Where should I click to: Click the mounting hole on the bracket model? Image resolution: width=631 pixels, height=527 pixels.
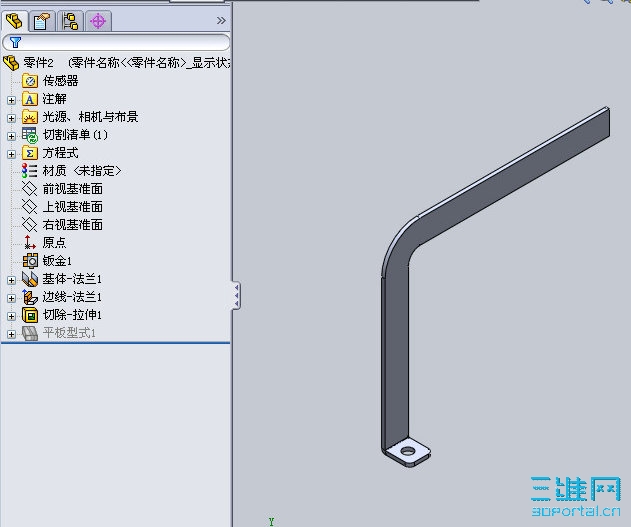(x=408, y=451)
